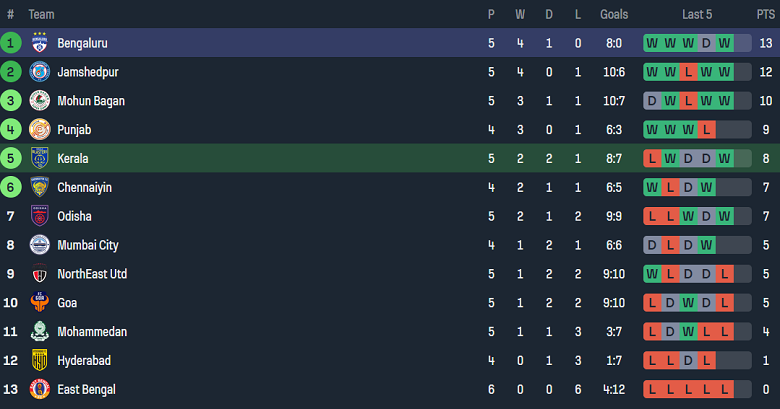This screenshot has width=780, height=409.
Task: Click the Team column header
Action: [x=42, y=14]
